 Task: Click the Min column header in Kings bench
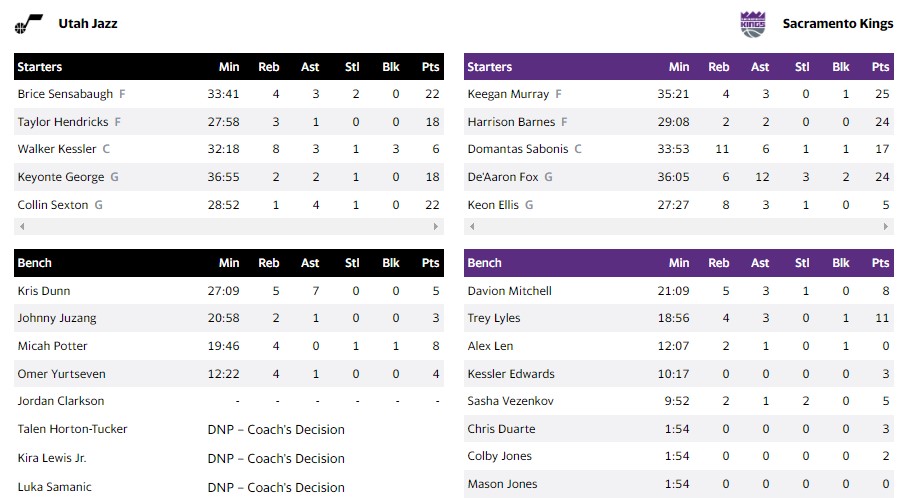[x=679, y=263]
